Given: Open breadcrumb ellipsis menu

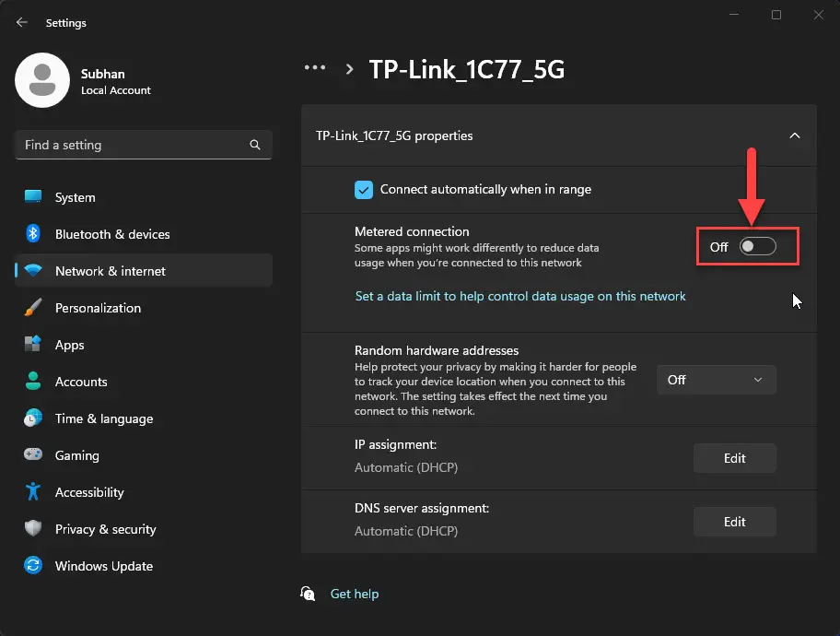Looking at the screenshot, I should 315,67.
